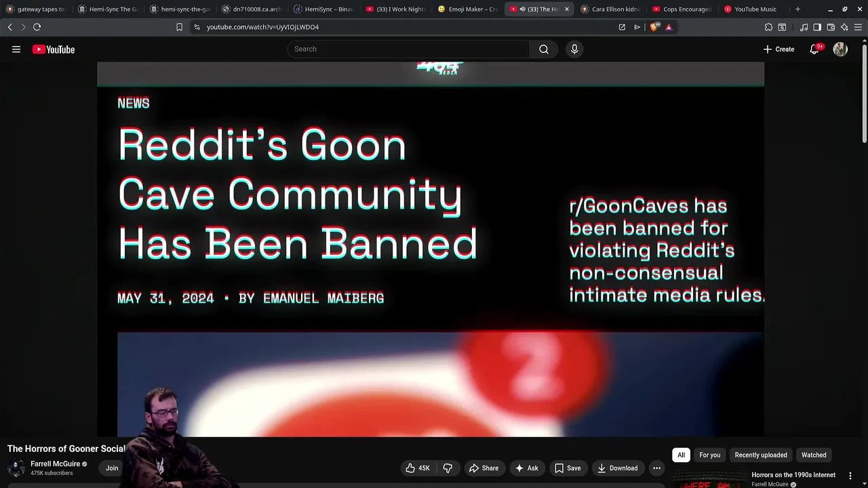The height and width of the screenshot is (488, 868).
Task: Switch to gateway tapes browser tab
Action: tap(35, 9)
